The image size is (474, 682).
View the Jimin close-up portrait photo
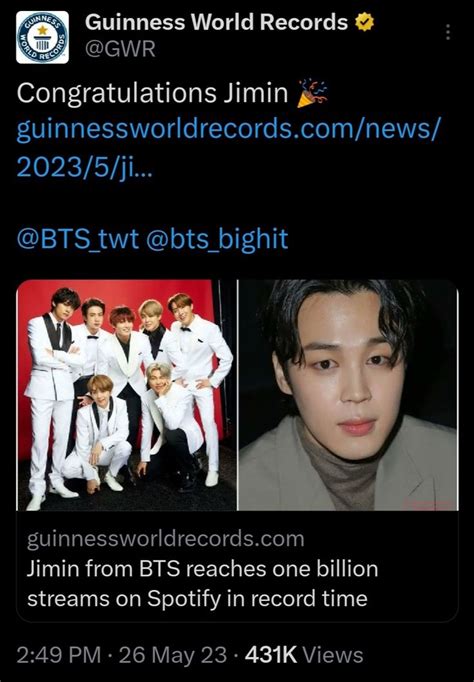click(348, 395)
